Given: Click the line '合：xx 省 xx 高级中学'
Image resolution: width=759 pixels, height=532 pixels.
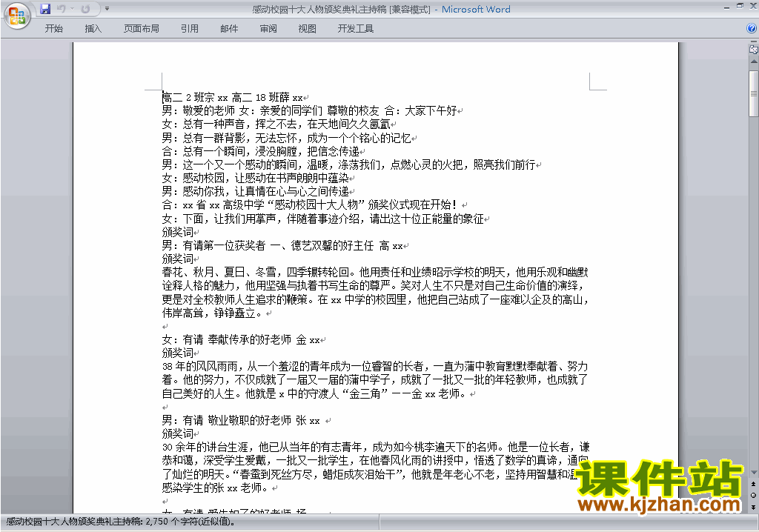Looking at the screenshot, I should (x=314, y=205).
